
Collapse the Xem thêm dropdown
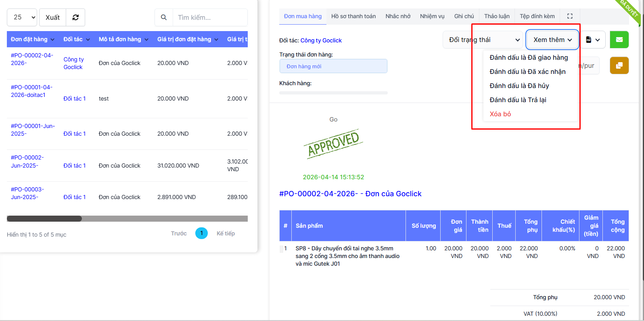tap(552, 40)
